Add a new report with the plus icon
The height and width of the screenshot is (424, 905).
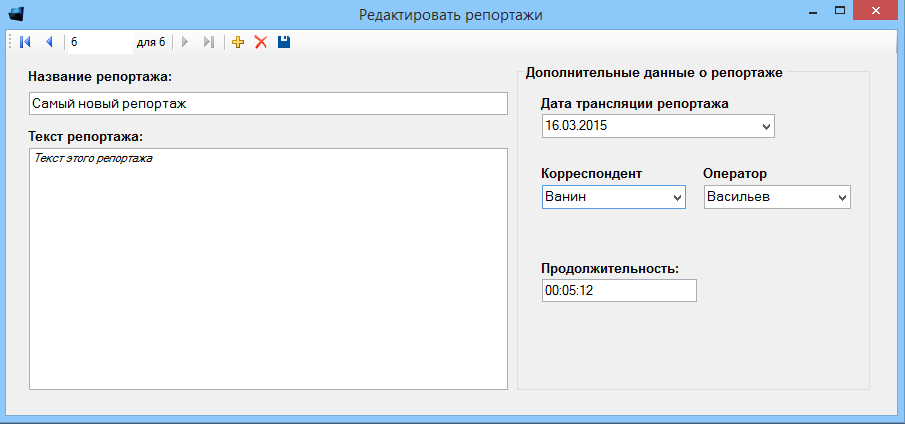[238, 42]
